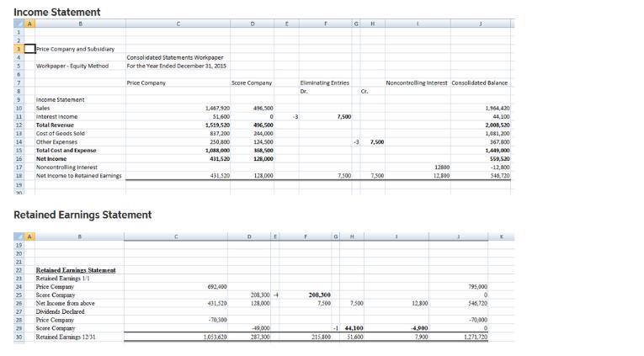This screenshot has height=356, width=644.
Task: Click the Score Company value 244,000
Action: pos(263,134)
